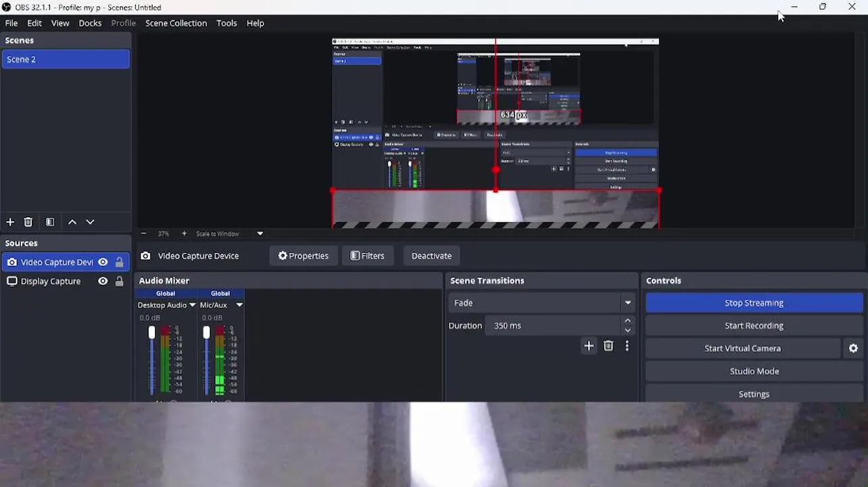Screen dimensions: 868x487
Task: Click the Scene Transitions panel title
Action: (x=487, y=281)
